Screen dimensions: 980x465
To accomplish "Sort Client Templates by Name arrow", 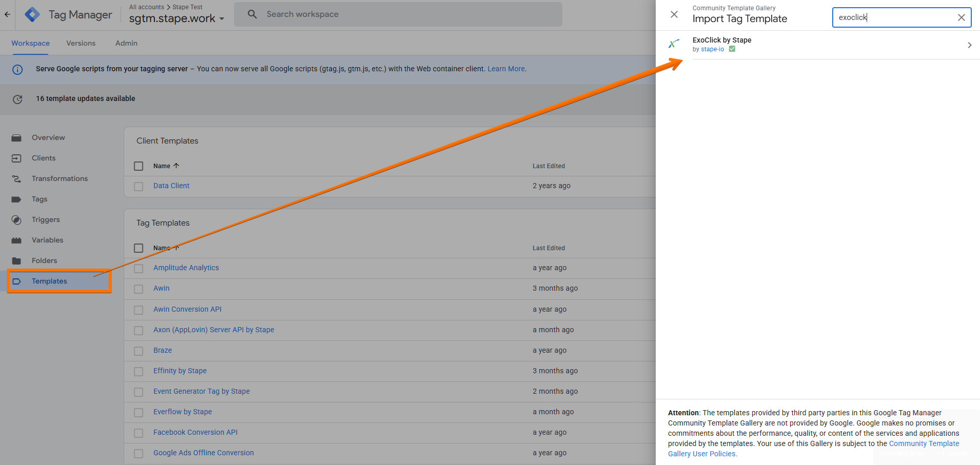I will tap(177, 166).
